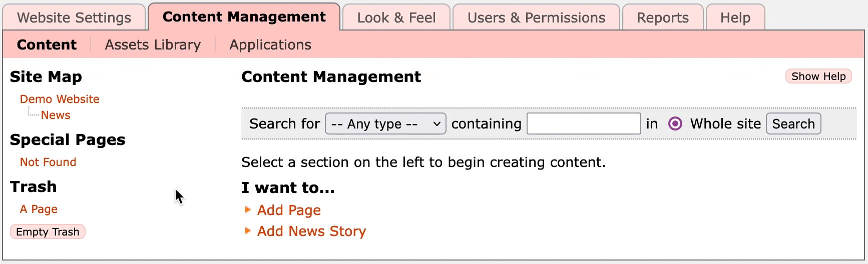Click the containing search text field
This screenshot has height=264, width=868.
click(584, 123)
